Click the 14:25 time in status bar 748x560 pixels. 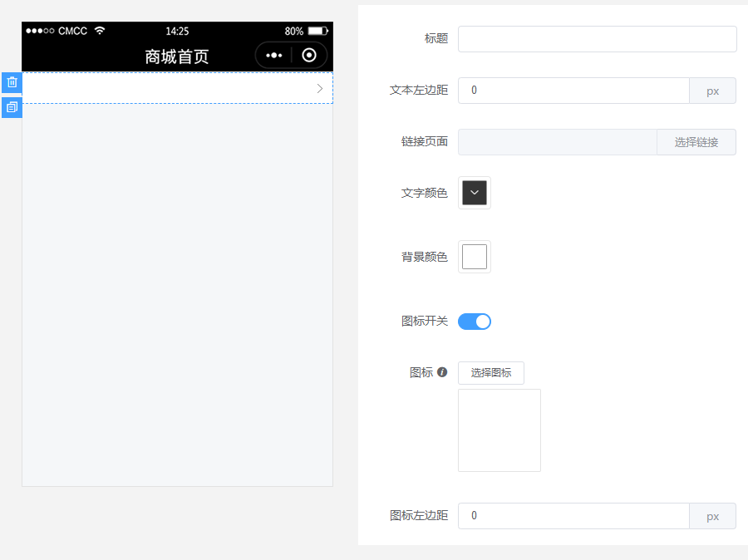coord(178,32)
